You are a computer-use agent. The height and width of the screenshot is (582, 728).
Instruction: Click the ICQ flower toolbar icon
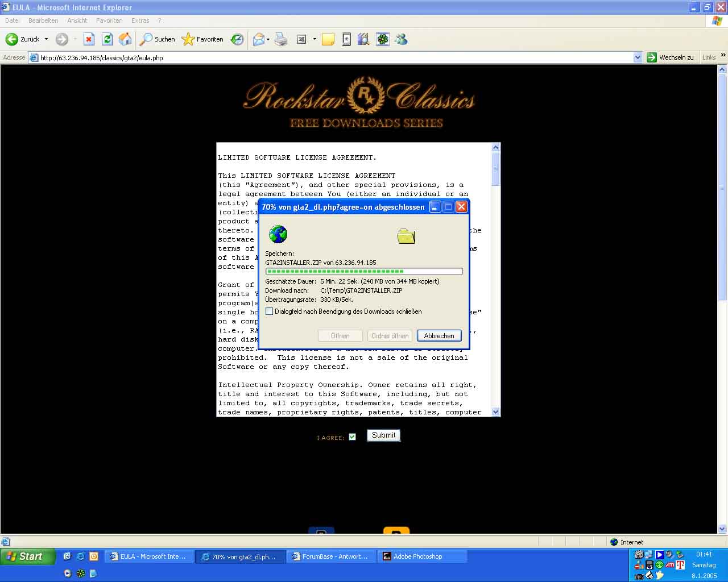click(383, 39)
